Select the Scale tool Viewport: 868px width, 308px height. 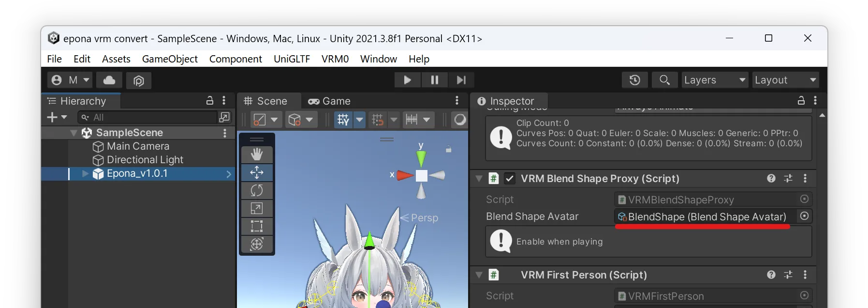click(x=257, y=208)
